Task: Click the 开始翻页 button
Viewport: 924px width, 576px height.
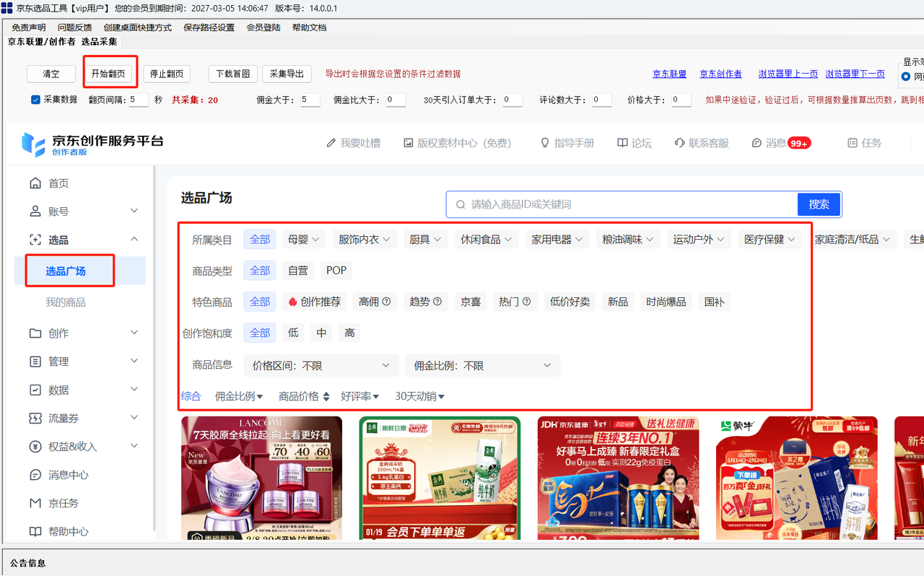Action: tap(108, 74)
